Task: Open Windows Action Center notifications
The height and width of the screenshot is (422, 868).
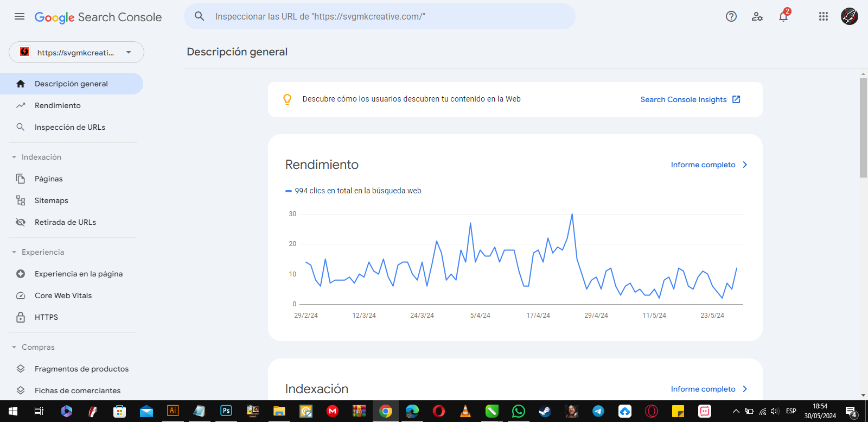Action: 852,412
